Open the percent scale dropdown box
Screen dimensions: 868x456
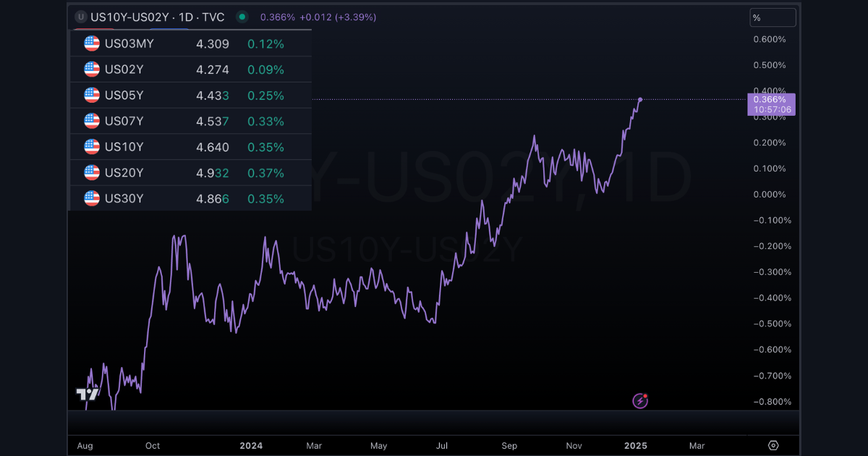tap(773, 17)
